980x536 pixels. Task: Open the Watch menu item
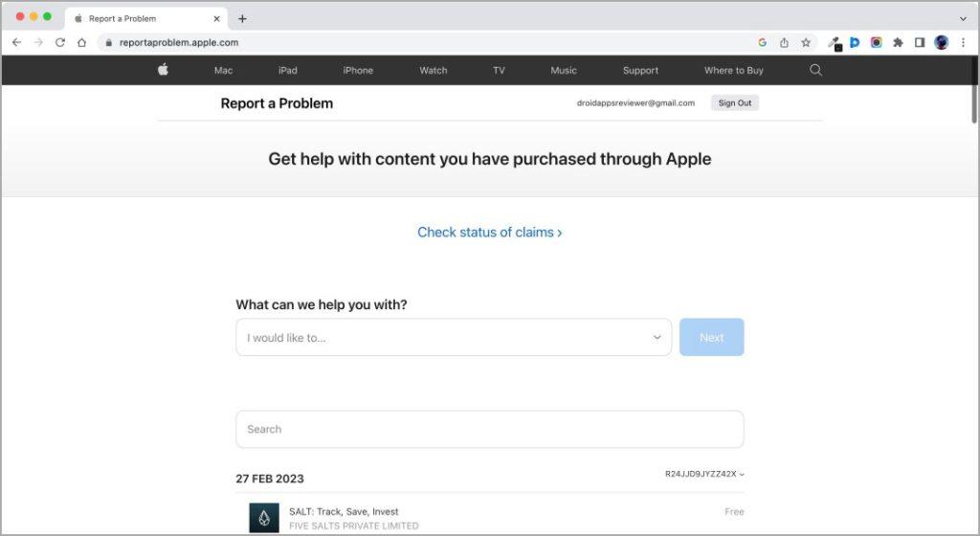(x=434, y=71)
